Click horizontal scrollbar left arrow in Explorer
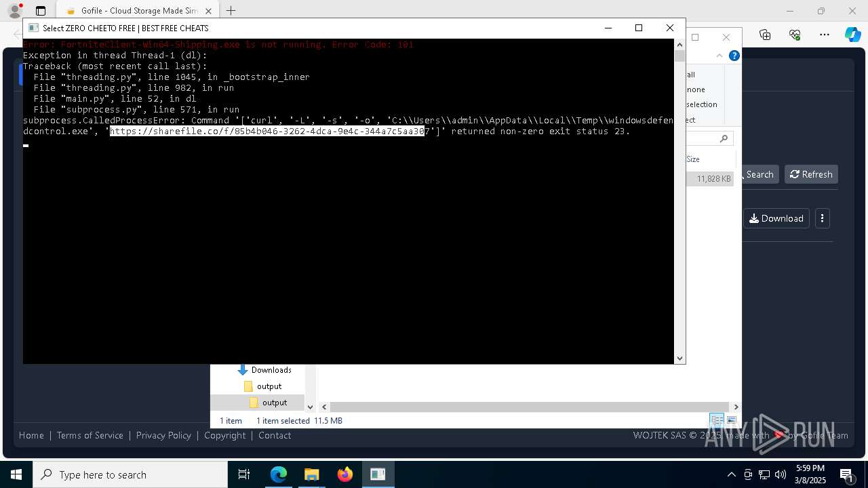Viewport: 868px width, 488px height. click(x=325, y=407)
